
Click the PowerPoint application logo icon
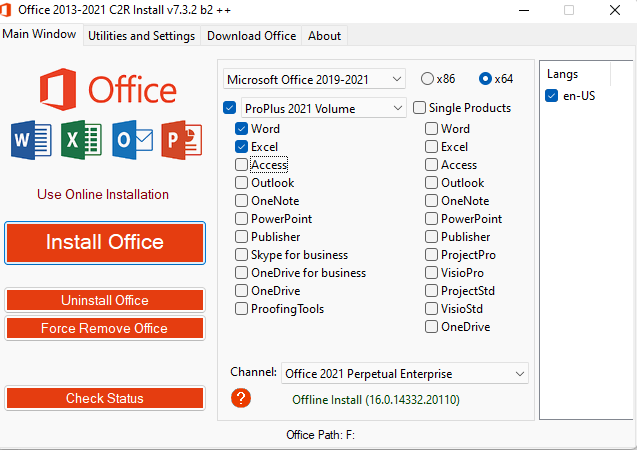click(182, 140)
